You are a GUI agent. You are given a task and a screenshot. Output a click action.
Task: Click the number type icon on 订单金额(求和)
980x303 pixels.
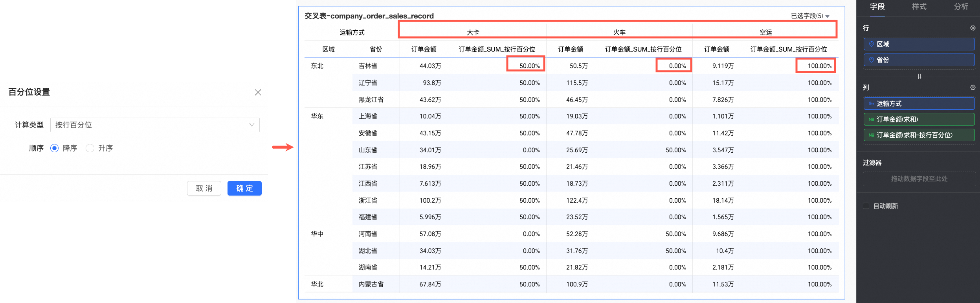871,119
